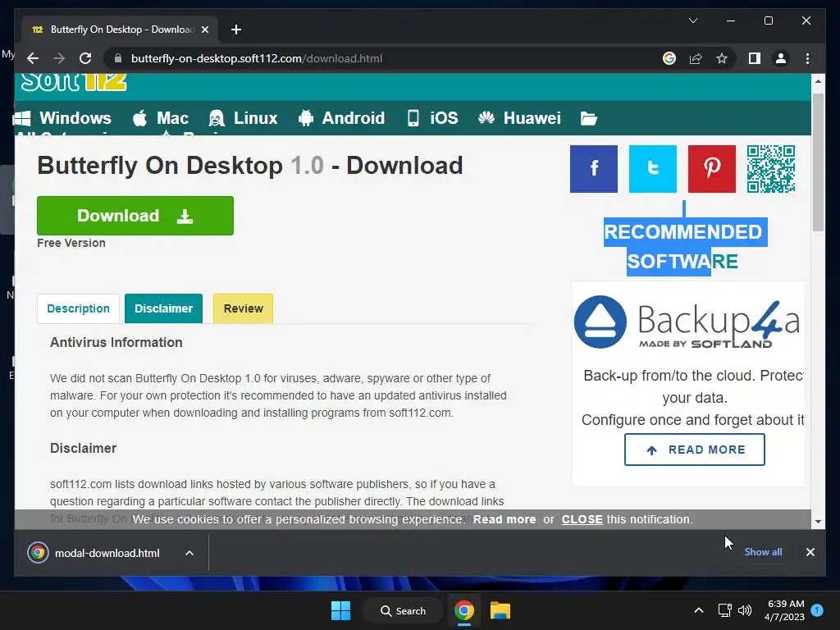Click Show all downloads
The width and height of the screenshot is (840, 630).
point(763,552)
